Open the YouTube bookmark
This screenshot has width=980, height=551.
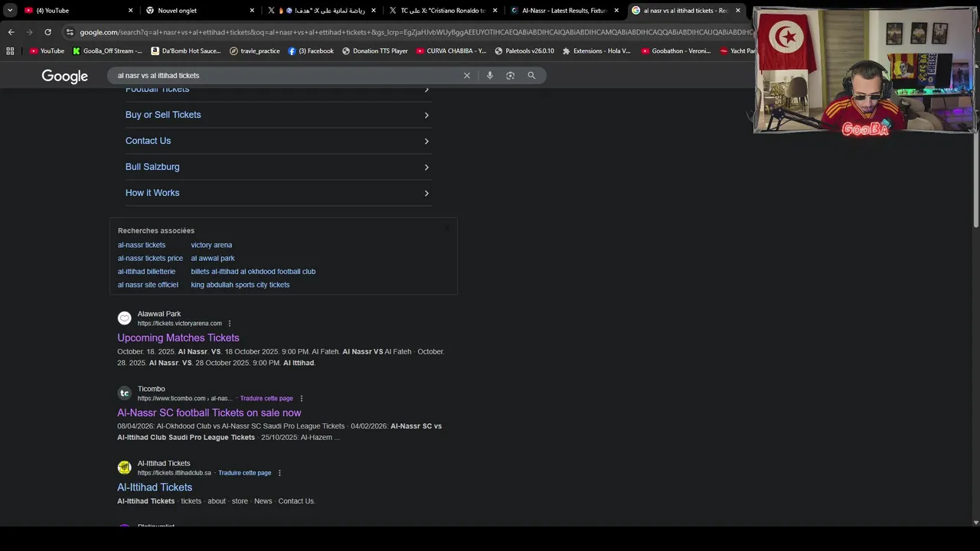(47, 51)
